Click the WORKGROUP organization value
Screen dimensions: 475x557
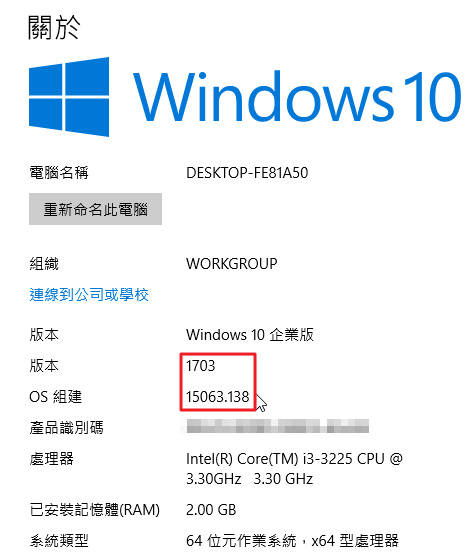232,263
